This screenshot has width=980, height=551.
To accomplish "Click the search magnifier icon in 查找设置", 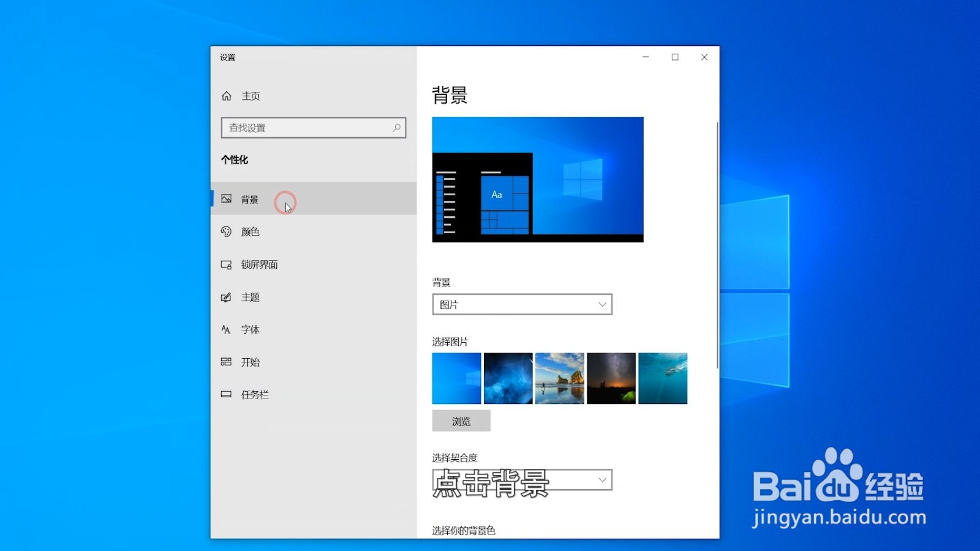I will [396, 127].
